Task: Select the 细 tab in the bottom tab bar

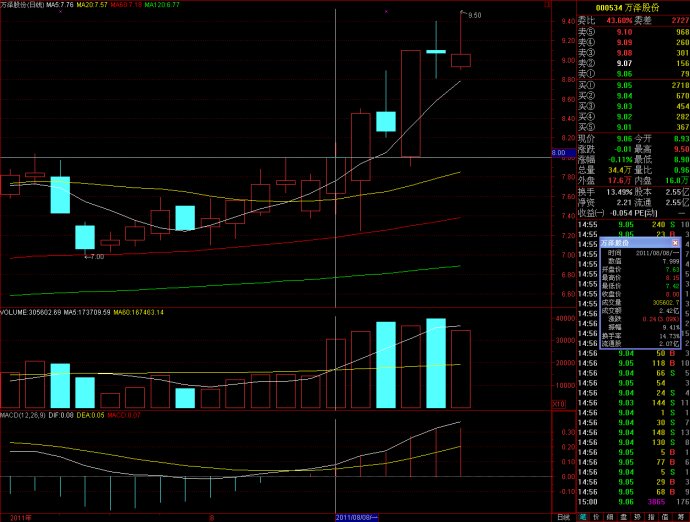Action: [610, 517]
